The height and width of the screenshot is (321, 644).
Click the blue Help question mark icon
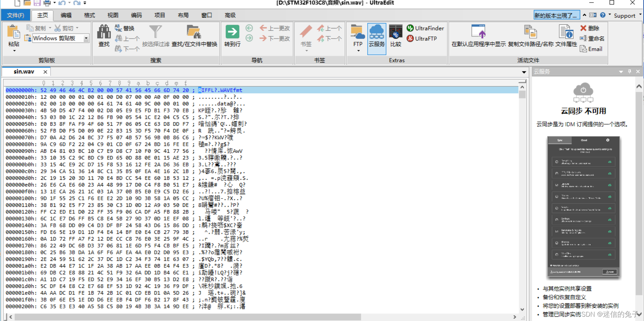click(x=603, y=15)
